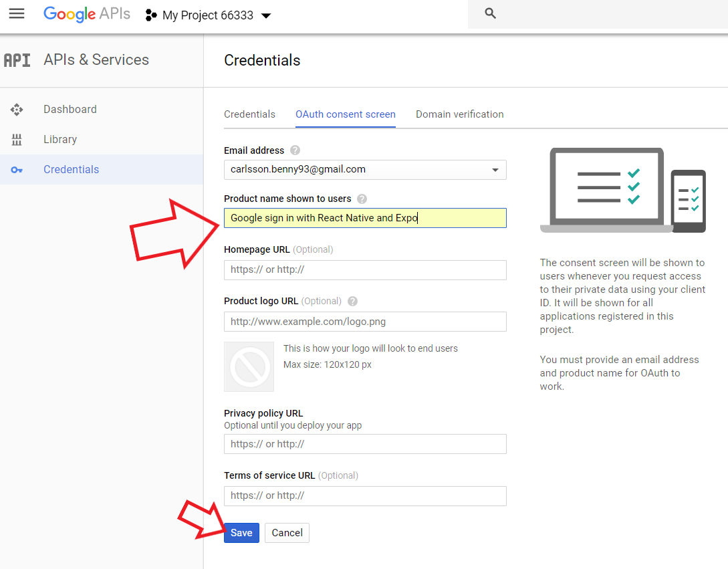This screenshot has width=728, height=569.
Task: Open help for Product logo URL
Action: tap(353, 302)
